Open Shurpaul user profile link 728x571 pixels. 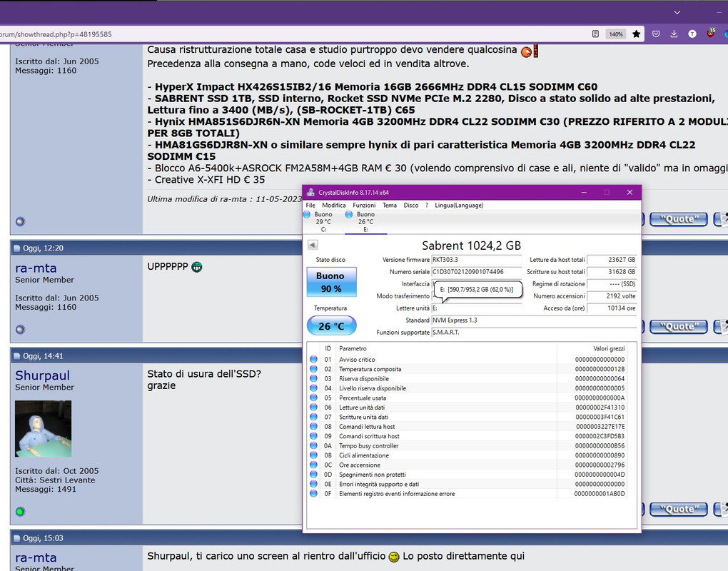(x=42, y=375)
